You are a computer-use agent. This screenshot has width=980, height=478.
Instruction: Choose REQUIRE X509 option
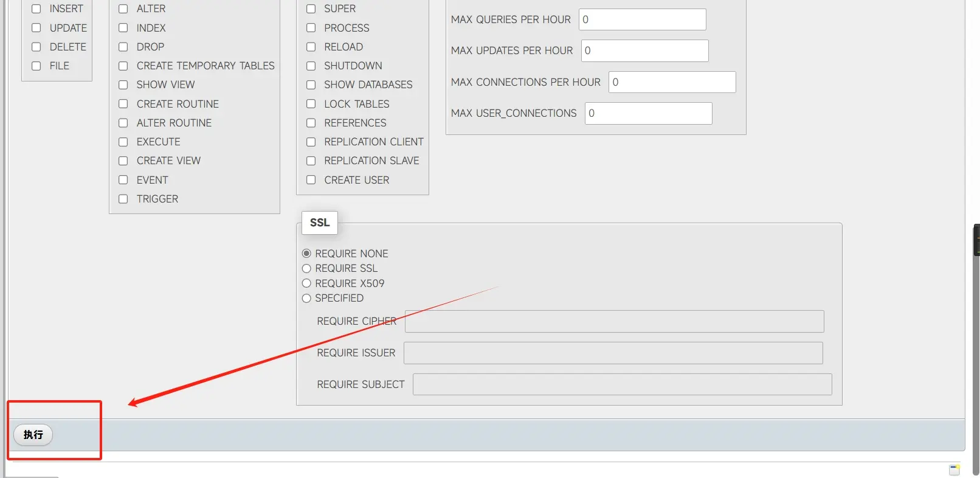[x=306, y=283]
